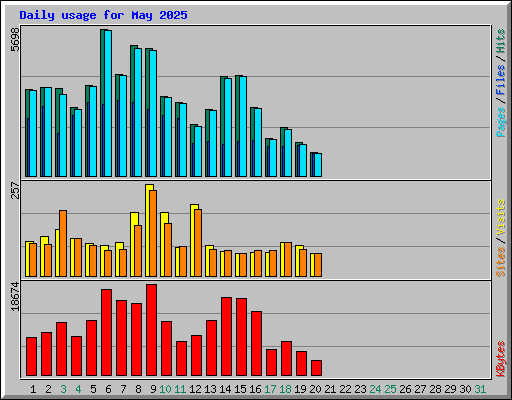This screenshot has width=512, height=400.
Task: Select day 3 on the date axis
Action: pos(63,389)
